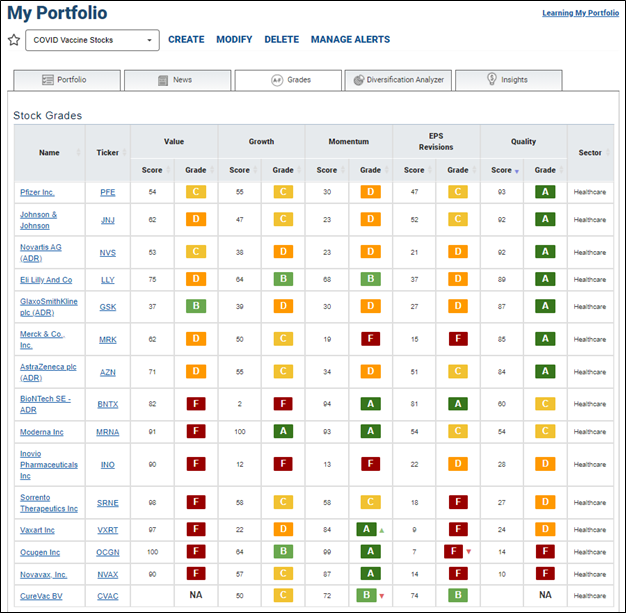626x613 pixels.
Task: Sort table by Quality Score column arrow
Action: coord(517,171)
